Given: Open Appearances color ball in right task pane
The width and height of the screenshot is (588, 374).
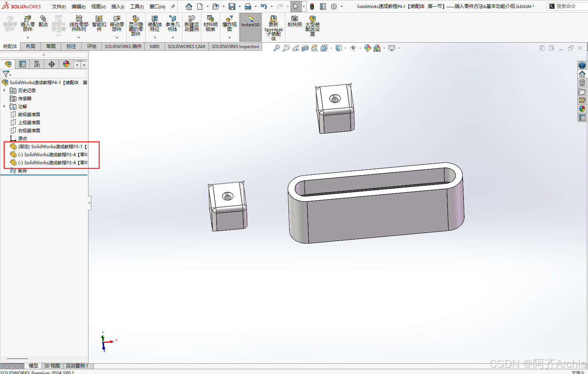Looking at the screenshot, I should (582, 109).
